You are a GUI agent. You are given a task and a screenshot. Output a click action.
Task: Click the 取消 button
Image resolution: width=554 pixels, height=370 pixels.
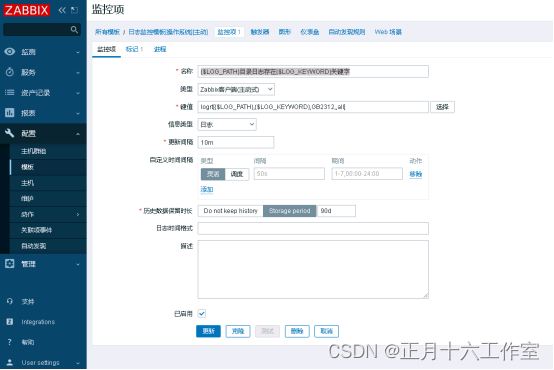tap(326, 331)
